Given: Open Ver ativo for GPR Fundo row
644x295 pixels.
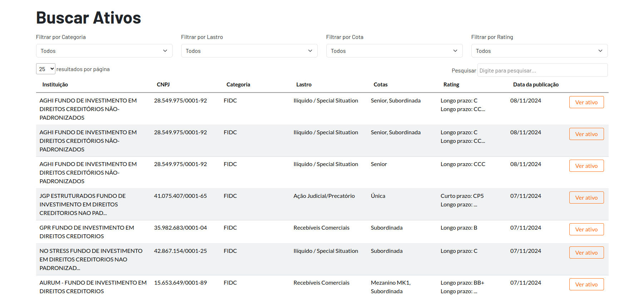Looking at the screenshot, I should pos(586,229).
